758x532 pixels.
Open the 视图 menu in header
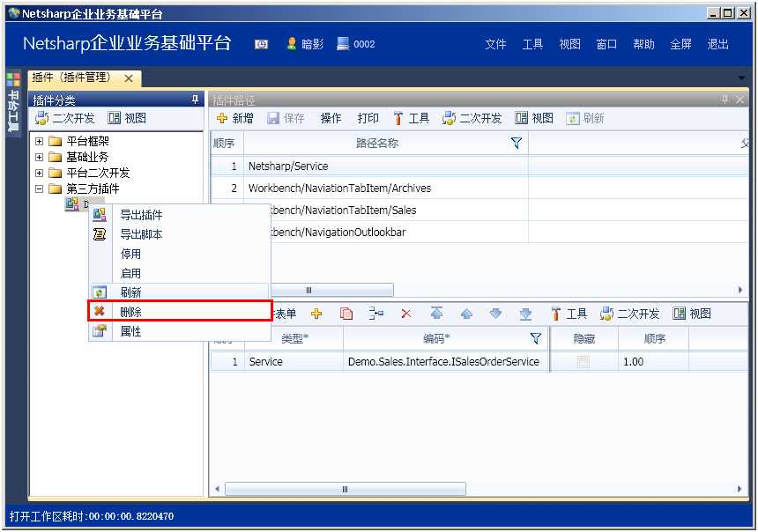[x=569, y=44]
